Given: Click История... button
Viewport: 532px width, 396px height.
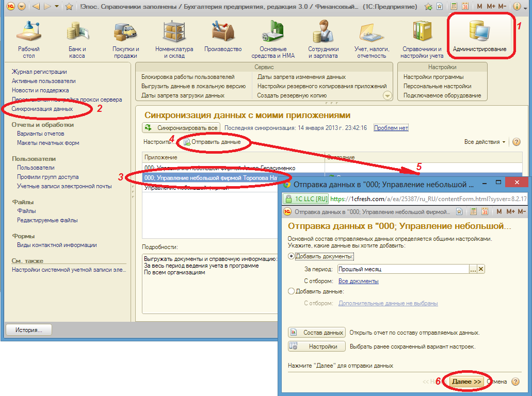Looking at the screenshot, I should [29, 330].
